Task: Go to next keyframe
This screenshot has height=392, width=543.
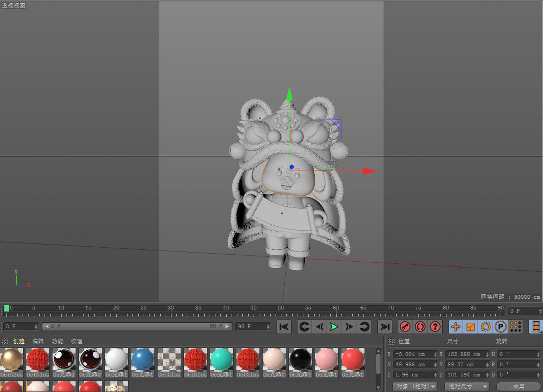Action: tap(365, 327)
